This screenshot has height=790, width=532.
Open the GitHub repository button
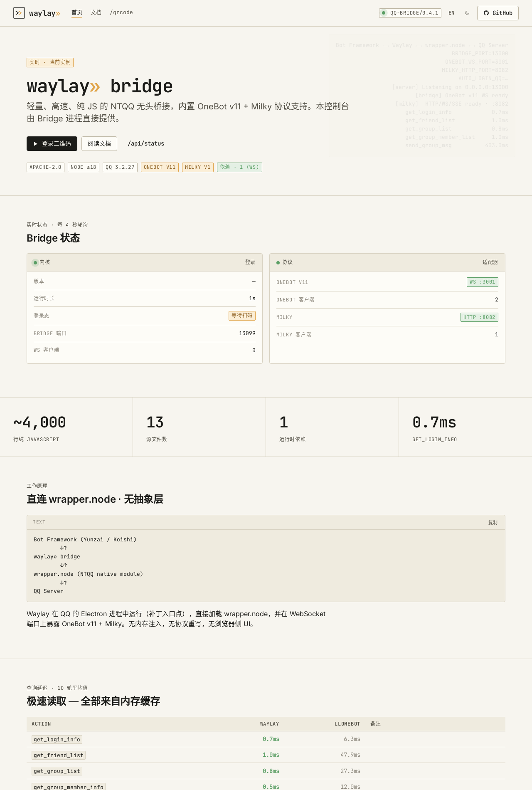[498, 13]
